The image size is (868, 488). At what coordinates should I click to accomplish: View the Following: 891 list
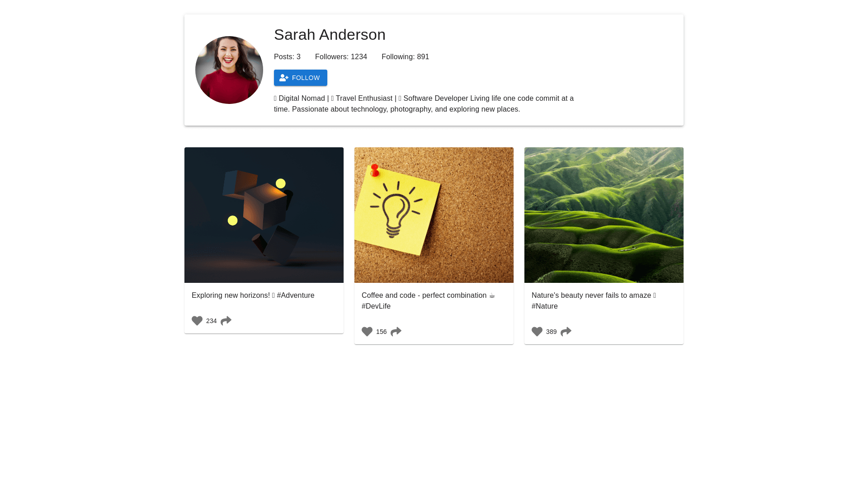coord(405,57)
